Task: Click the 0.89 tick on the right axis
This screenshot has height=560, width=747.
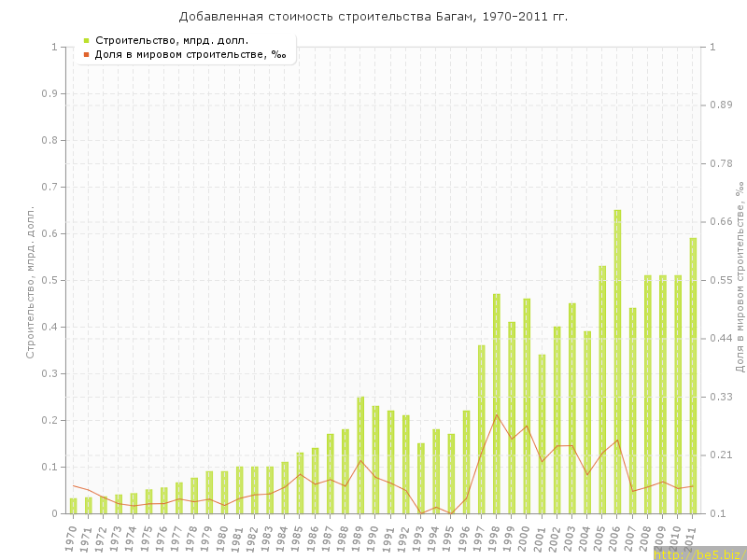Action: pyautogui.click(x=722, y=105)
